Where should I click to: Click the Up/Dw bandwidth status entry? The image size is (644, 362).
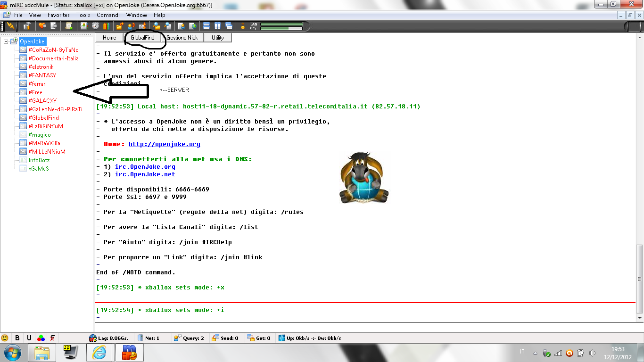pyautogui.click(x=309, y=338)
